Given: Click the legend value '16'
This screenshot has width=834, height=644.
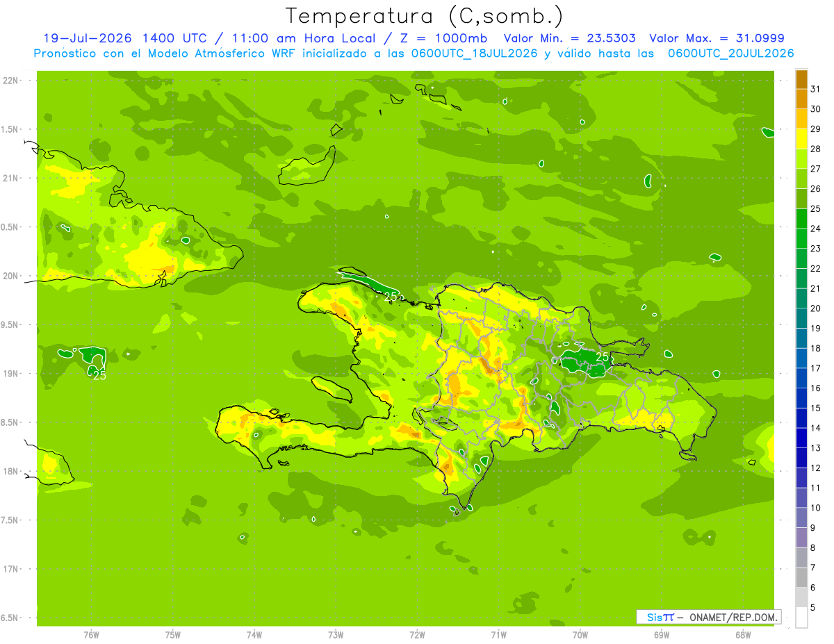Looking at the screenshot, I should 816,388.
